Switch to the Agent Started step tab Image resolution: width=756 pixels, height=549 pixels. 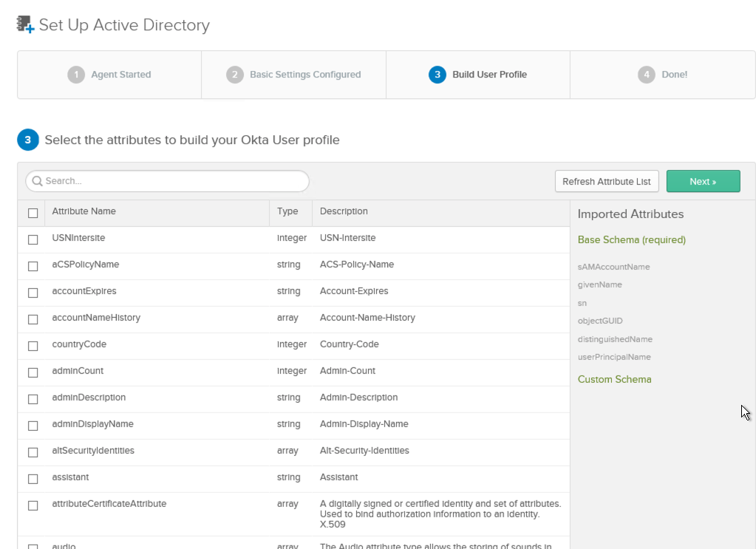coord(120,75)
